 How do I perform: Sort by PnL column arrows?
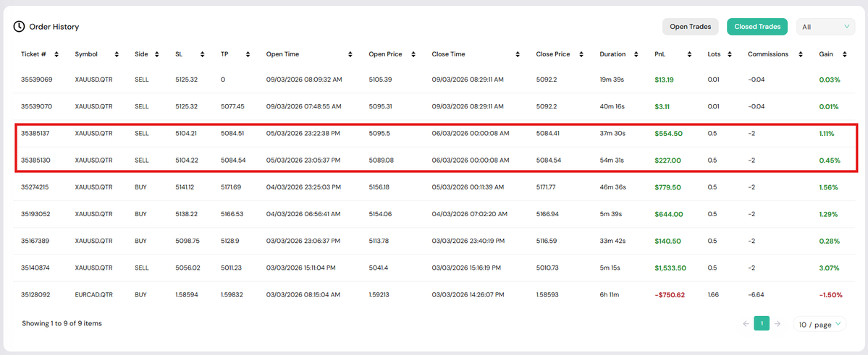pyautogui.click(x=689, y=54)
